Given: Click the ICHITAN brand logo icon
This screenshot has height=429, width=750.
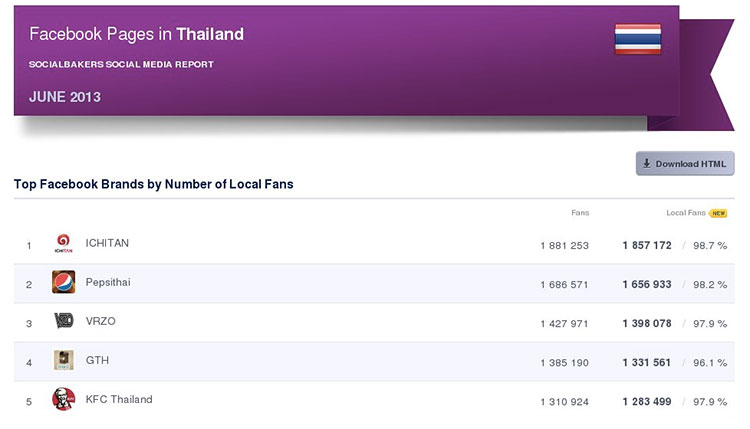Looking at the screenshot, I should (x=63, y=243).
